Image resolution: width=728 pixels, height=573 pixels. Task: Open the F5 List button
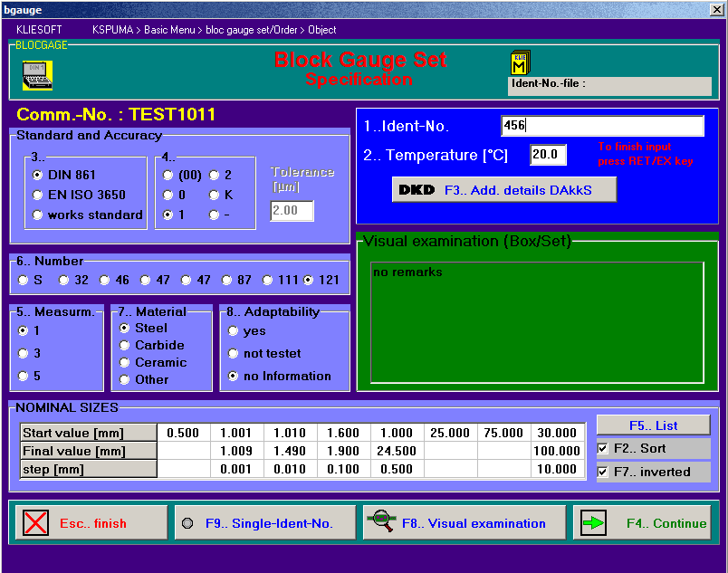(653, 425)
